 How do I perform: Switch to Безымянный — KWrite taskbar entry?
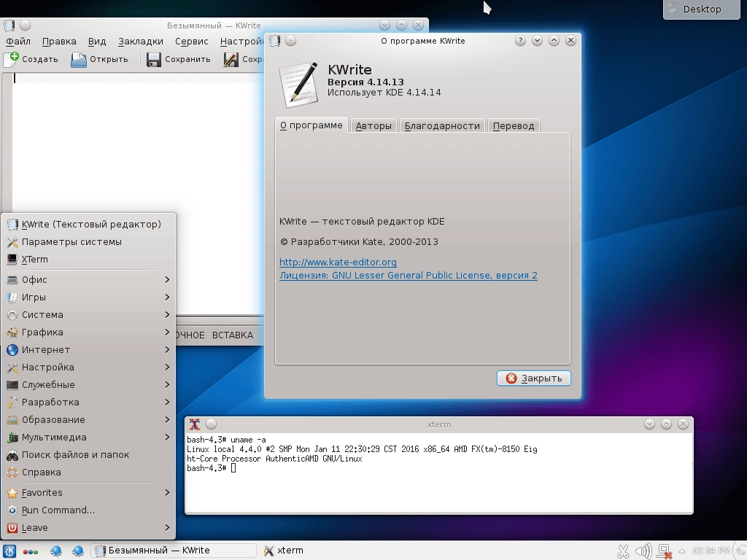coord(174,551)
